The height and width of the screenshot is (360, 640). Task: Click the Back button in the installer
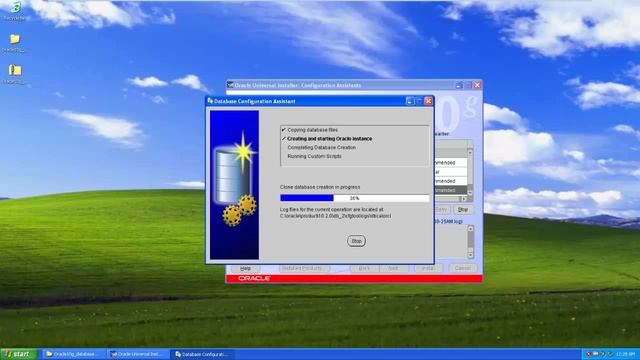[364, 268]
